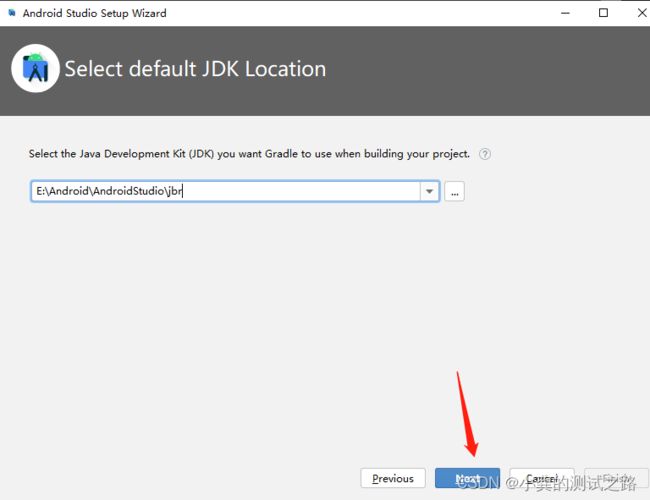Click the 'Select the Java Development Kit' instruction text
This screenshot has width=650, height=500.
point(249,154)
